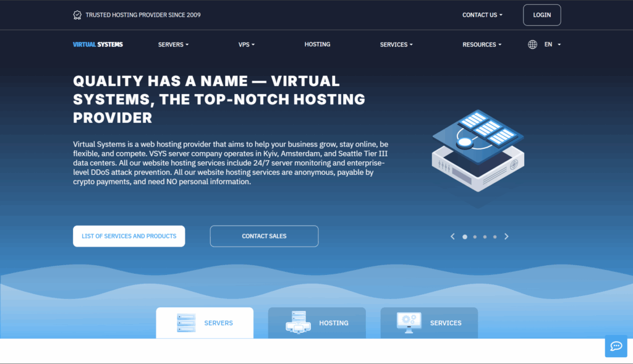Go to previous slide with left arrow
The width and height of the screenshot is (633, 364).
click(x=452, y=236)
